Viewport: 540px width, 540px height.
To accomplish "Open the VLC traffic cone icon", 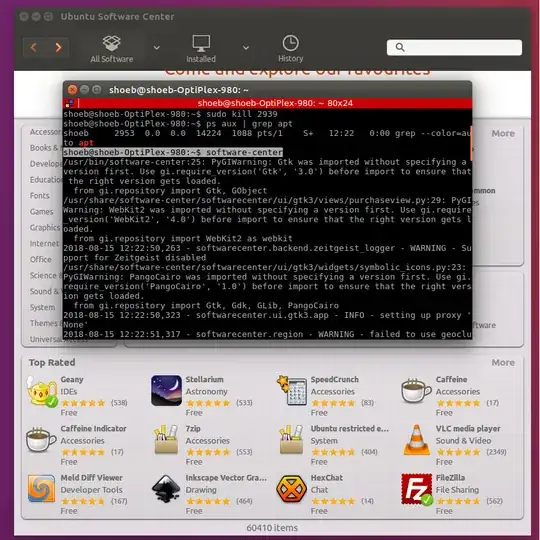I will click(x=416, y=440).
